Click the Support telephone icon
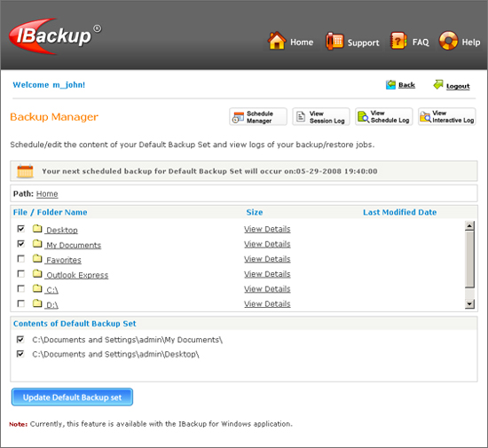 pyautogui.click(x=335, y=41)
